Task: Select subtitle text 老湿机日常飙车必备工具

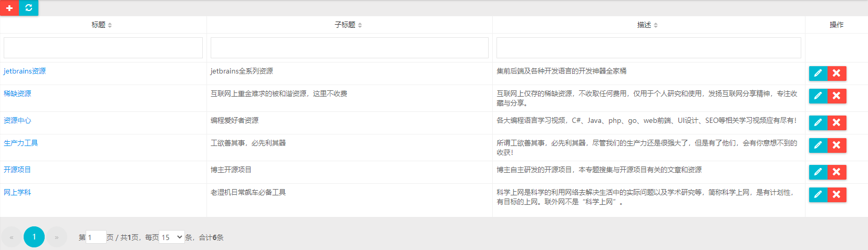Action: [x=248, y=192]
